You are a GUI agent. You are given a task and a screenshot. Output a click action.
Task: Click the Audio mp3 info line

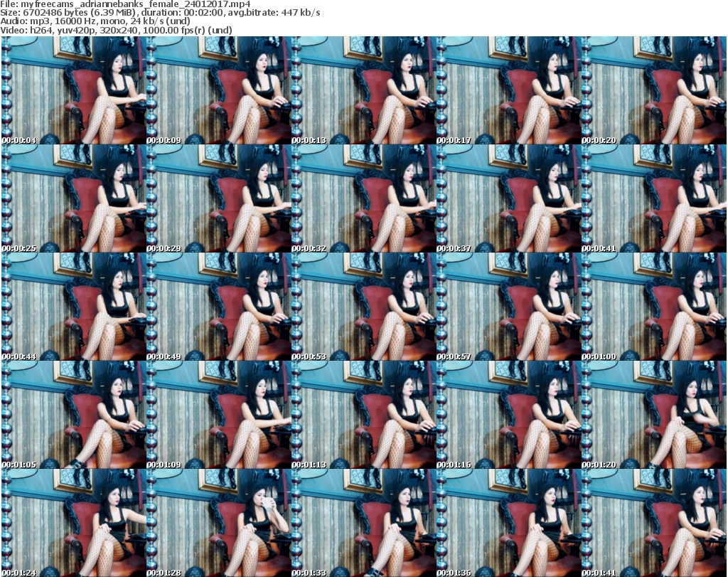(x=95, y=21)
